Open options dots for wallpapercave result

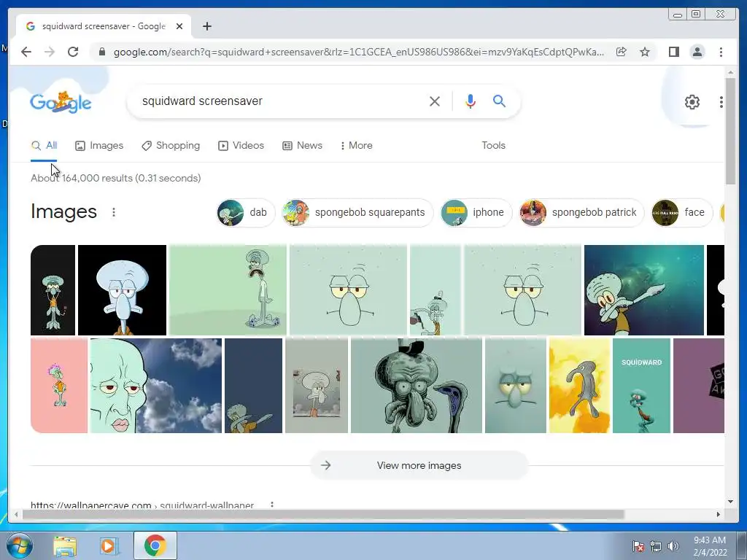click(x=272, y=505)
